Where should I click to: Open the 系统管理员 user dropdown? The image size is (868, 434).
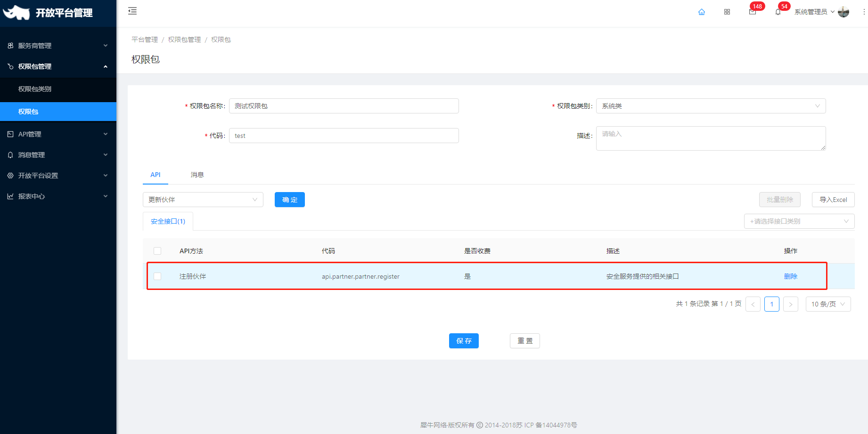(x=814, y=12)
